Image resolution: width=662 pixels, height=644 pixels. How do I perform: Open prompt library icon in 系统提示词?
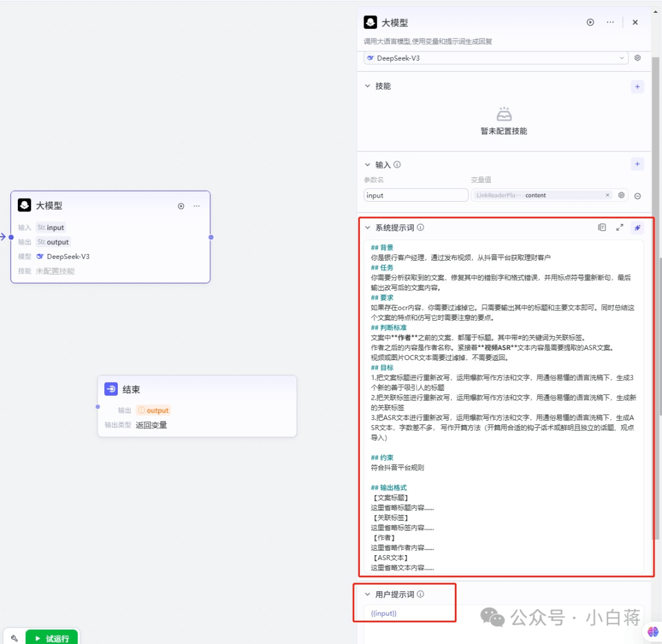pos(602,228)
